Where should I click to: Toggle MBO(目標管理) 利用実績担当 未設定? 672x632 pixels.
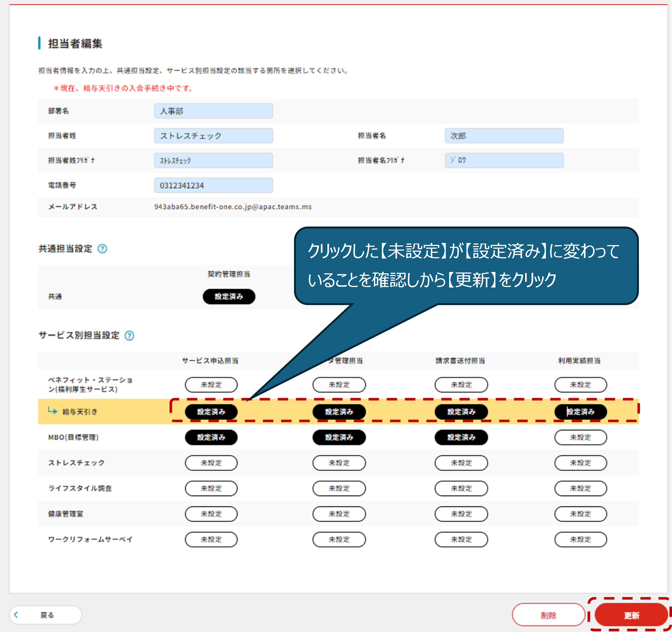(x=580, y=437)
